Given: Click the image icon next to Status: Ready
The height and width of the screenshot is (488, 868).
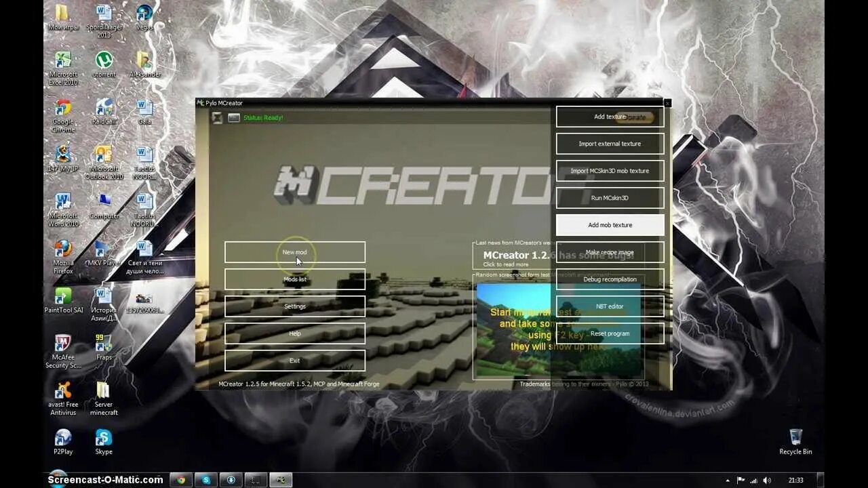Looking at the screenshot, I should click(x=233, y=118).
